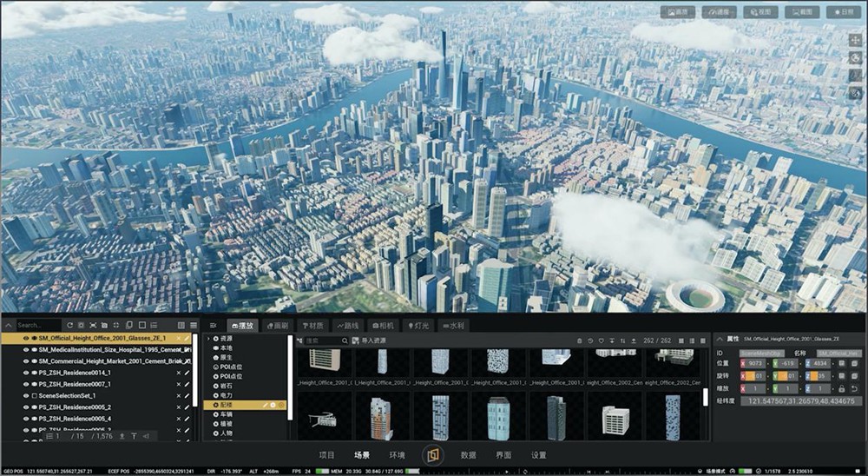Switch to the 材质 material tab
Screen dimensions: 868x476
coord(312,325)
